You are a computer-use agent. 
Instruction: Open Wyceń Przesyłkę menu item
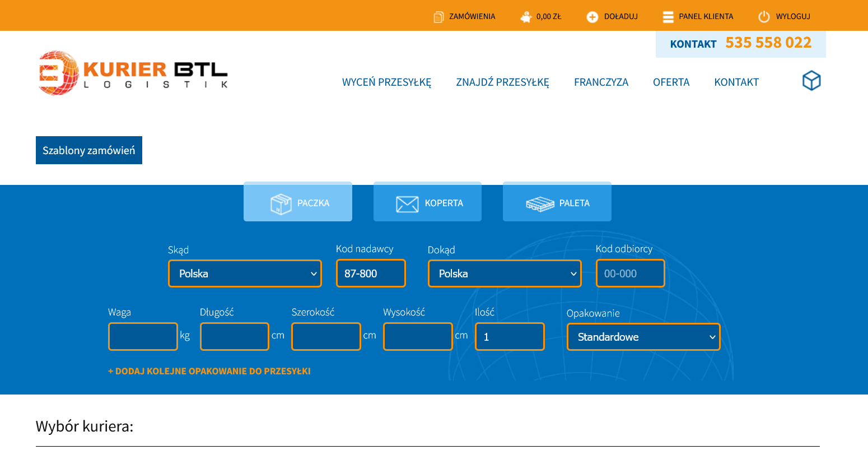pyautogui.click(x=387, y=82)
